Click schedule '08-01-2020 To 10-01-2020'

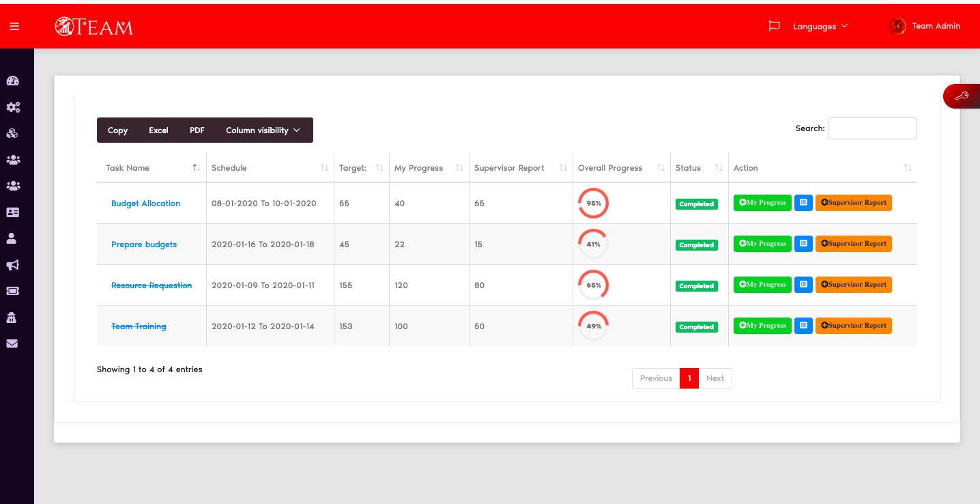click(x=263, y=204)
